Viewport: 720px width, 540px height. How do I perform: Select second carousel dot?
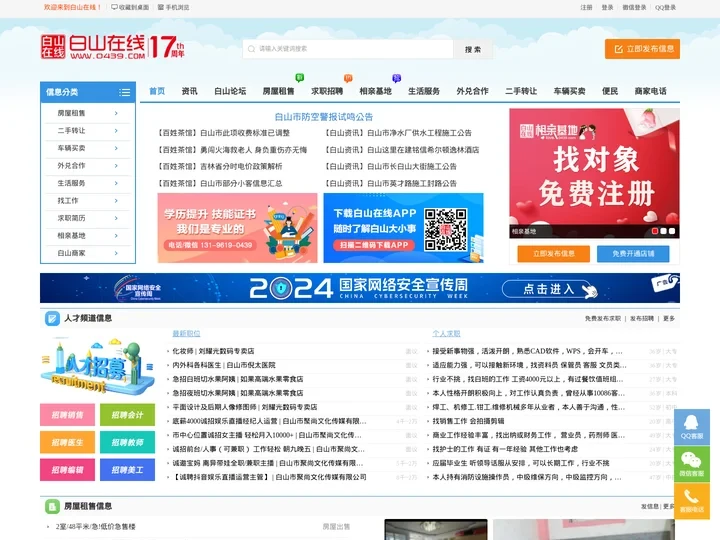click(x=664, y=231)
